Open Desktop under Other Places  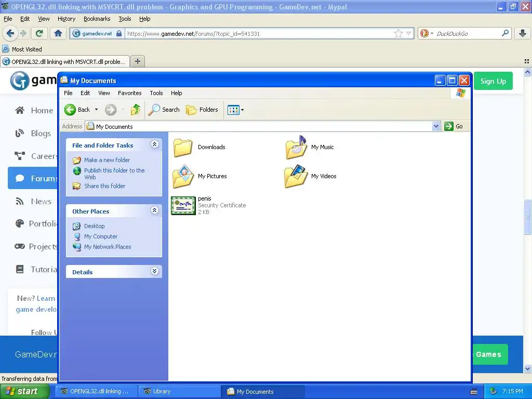tap(95, 226)
